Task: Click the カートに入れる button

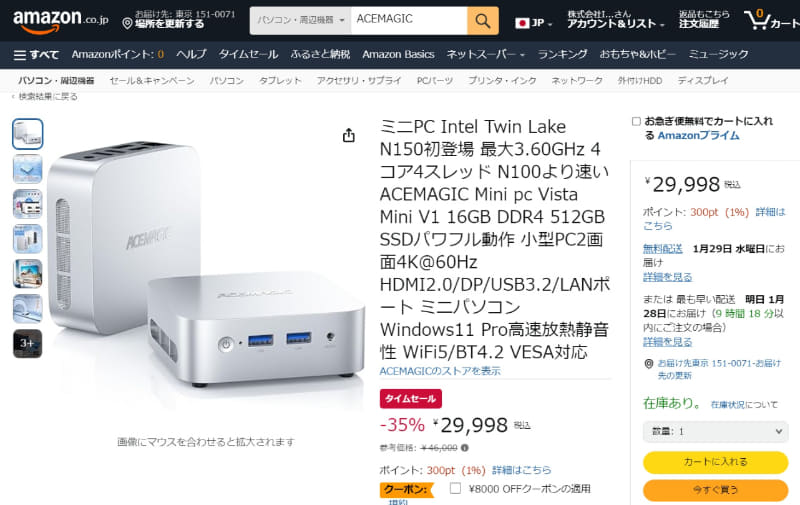Action: pos(715,462)
